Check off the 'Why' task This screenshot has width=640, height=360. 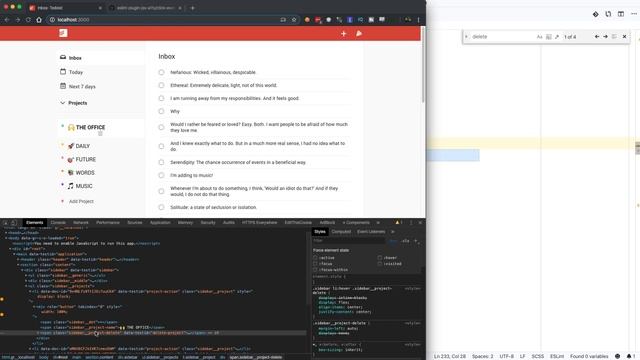(161, 111)
